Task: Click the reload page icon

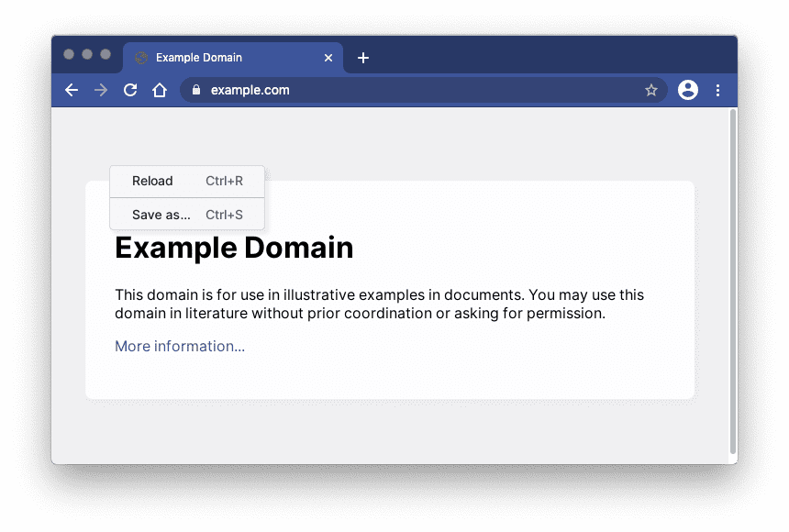Action: click(x=130, y=90)
